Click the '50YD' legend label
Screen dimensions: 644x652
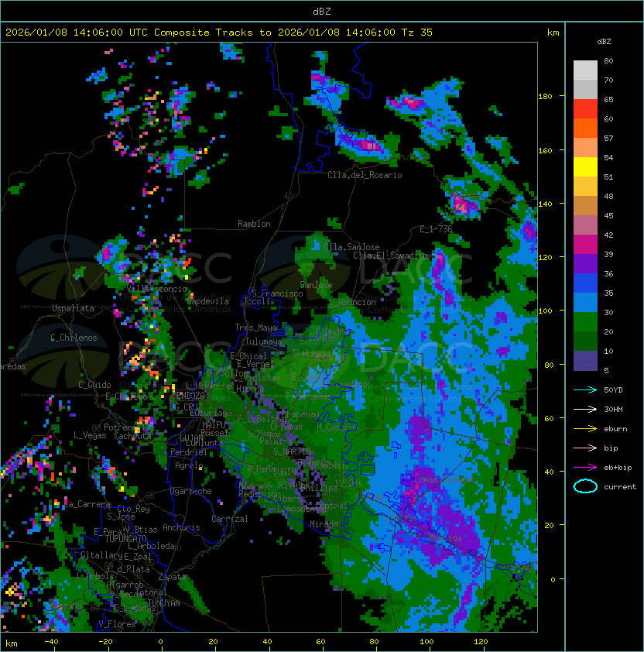click(x=613, y=390)
